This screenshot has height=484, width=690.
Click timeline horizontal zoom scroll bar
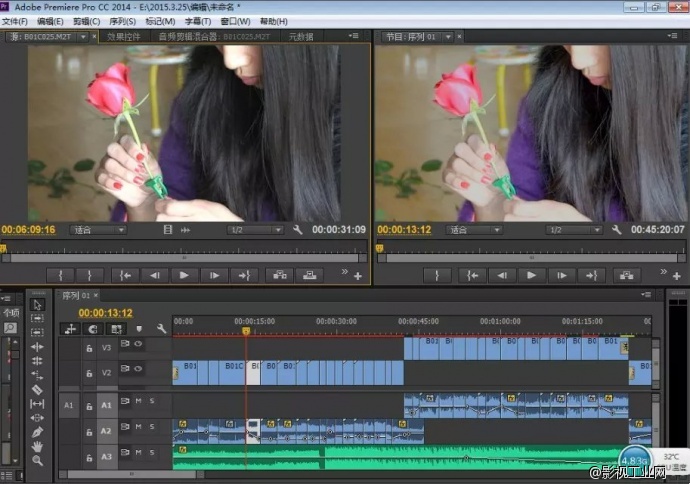point(132,474)
